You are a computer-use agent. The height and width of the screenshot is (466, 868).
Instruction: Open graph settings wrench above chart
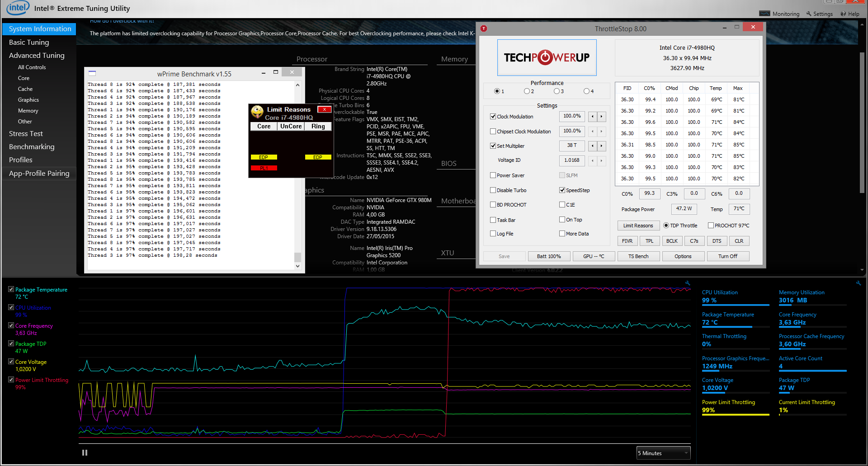(x=688, y=283)
